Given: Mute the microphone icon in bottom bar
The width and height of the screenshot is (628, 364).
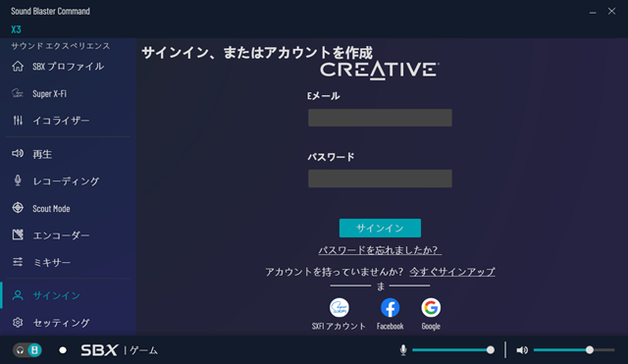Looking at the screenshot, I should pyautogui.click(x=403, y=350).
